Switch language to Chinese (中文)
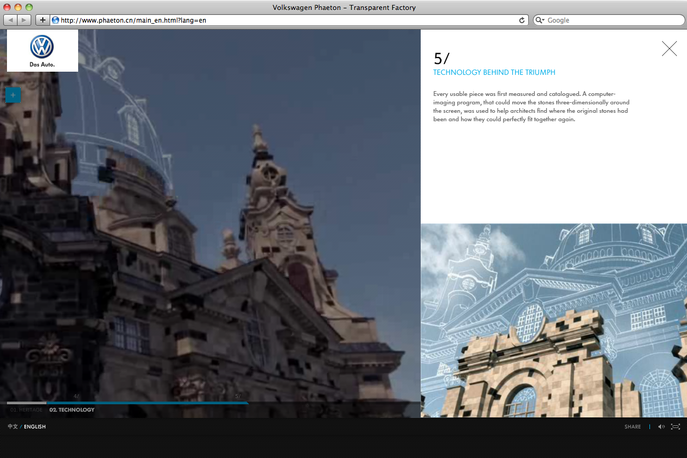The image size is (687, 458). [x=12, y=427]
